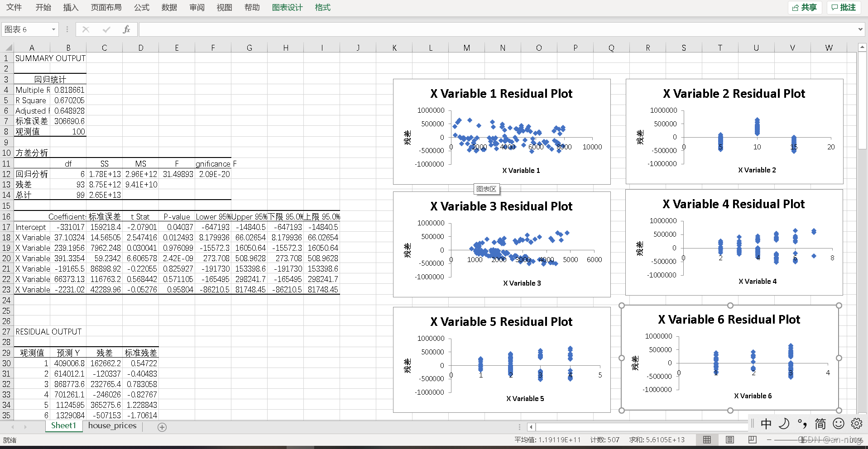The image size is (868, 449).
Task: Select the X Variable 2 Residual Plot chart
Action: pos(734,132)
